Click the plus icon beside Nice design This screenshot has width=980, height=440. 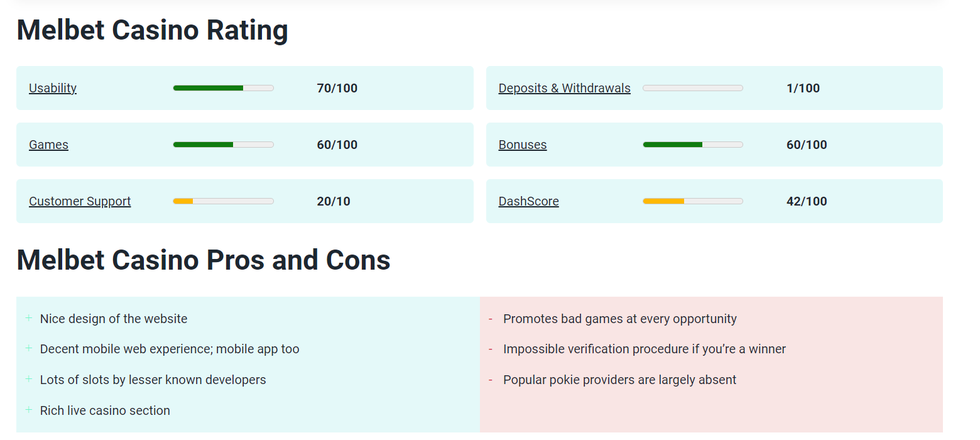pyautogui.click(x=29, y=318)
